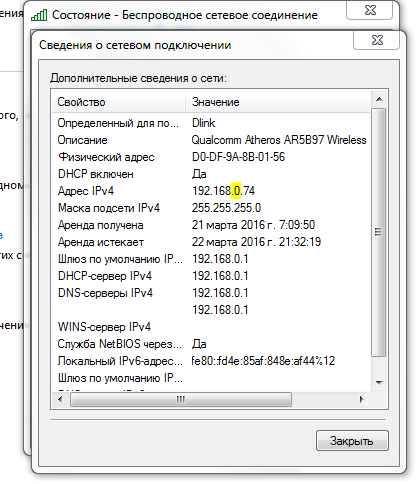Select the Адрес IPv4 property
The width and height of the screenshot is (419, 484).
[86, 191]
